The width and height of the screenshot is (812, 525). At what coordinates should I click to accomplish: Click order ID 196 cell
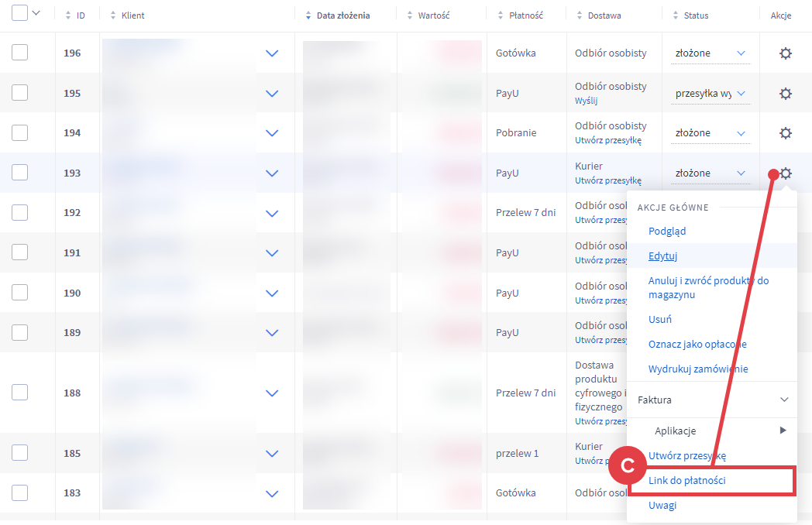(x=72, y=53)
